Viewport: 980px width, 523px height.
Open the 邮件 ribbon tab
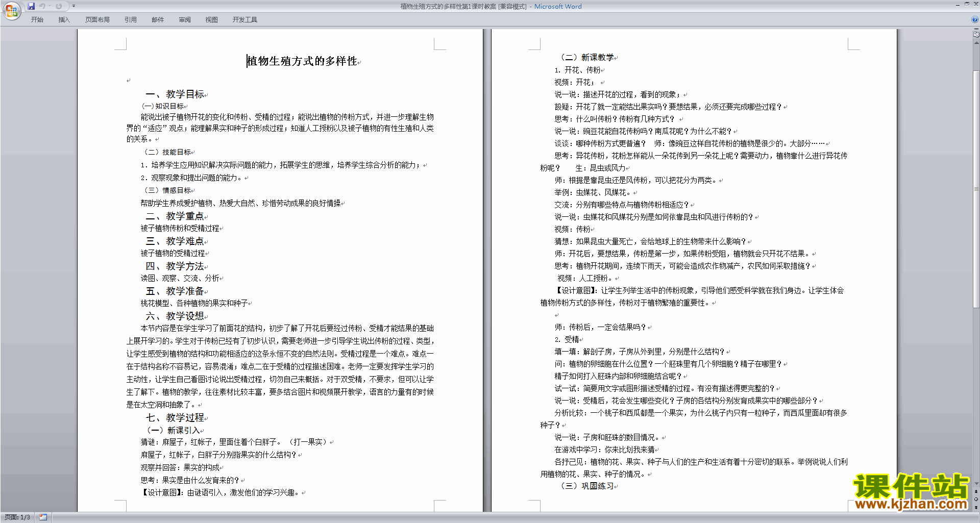[x=158, y=20]
